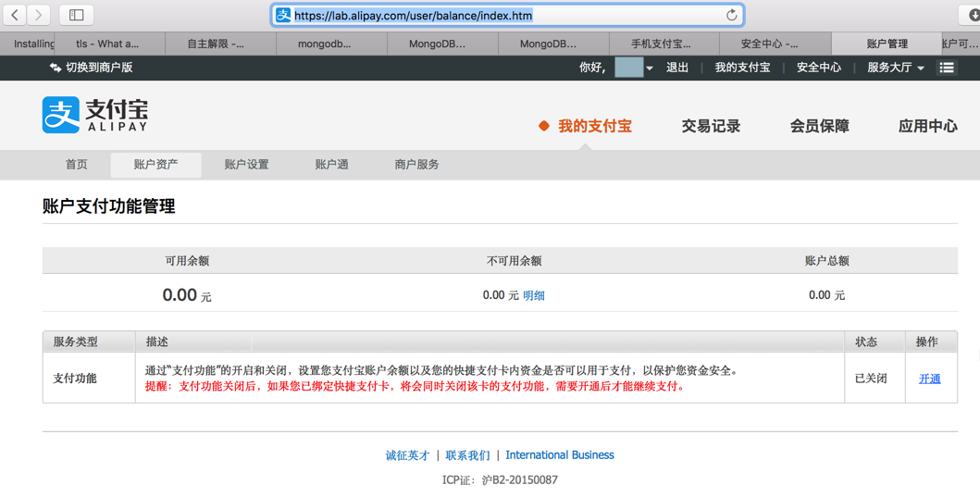This screenshot has height=497, width=980.
Task: Open the 服务大厅 dropdown
Action: pos(895,68)
